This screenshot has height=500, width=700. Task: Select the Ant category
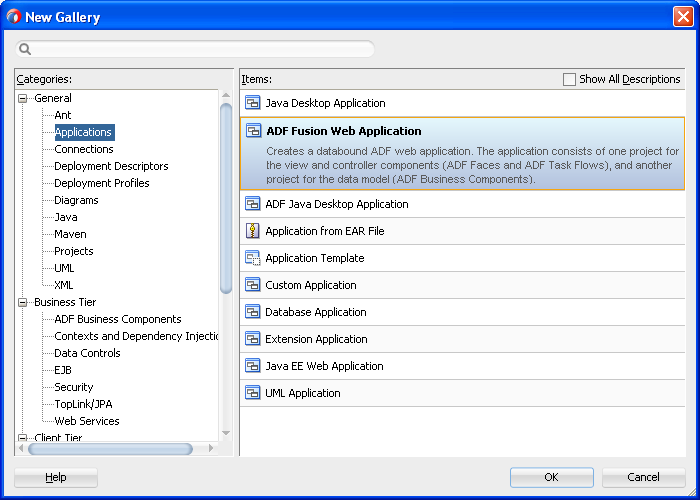click(x=63, y=115)
